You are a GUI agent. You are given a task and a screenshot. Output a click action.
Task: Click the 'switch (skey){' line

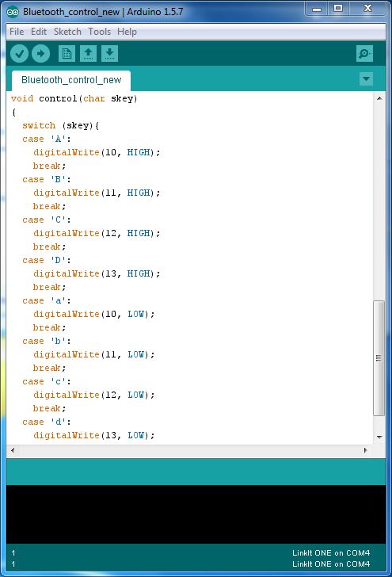coord(60,125)
